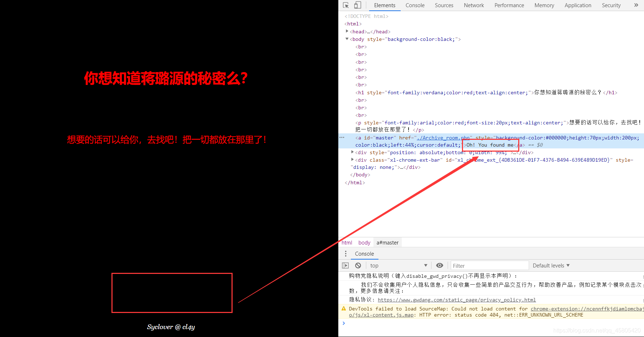
Task: Clear the console output
Action: (358, 265)
